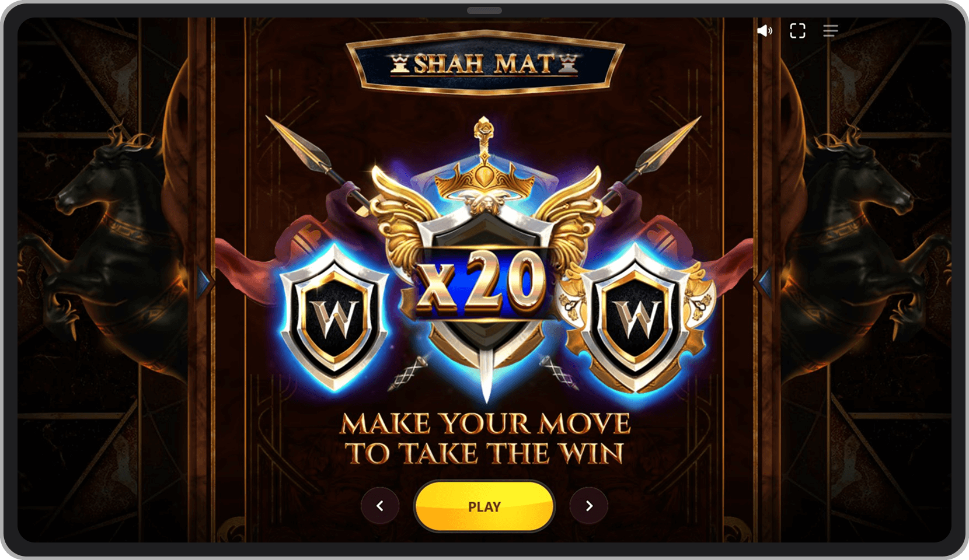Click the top device handle pill

484,10
